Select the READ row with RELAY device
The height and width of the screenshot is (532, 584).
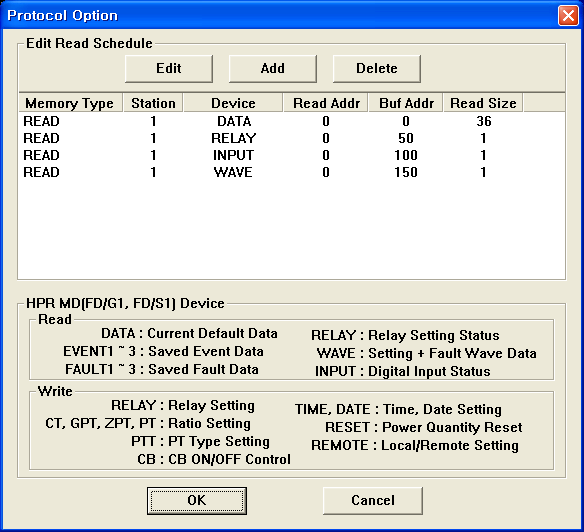point(291,138)
